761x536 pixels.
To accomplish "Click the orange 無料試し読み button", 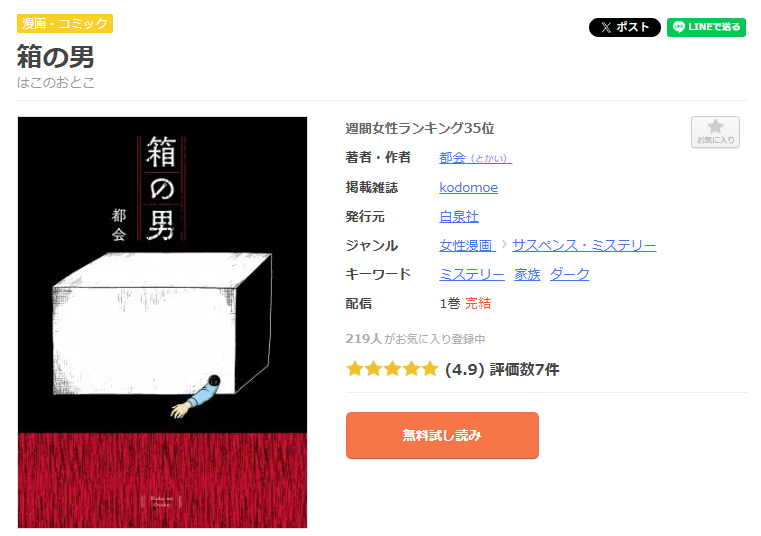I will [x=442, y=436].
